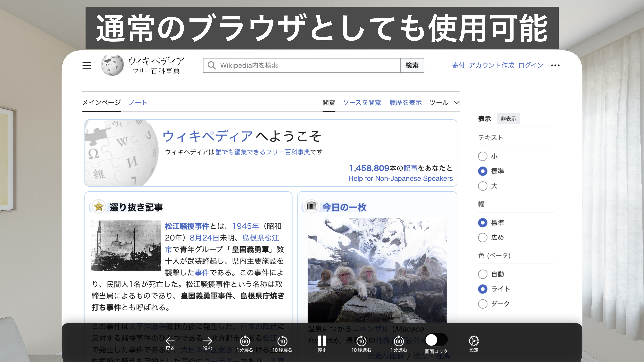Image resolution: width=644 pixels, height=362 pixels.
Task: Select text size 小 radio button
Action: tap(482, 156)
